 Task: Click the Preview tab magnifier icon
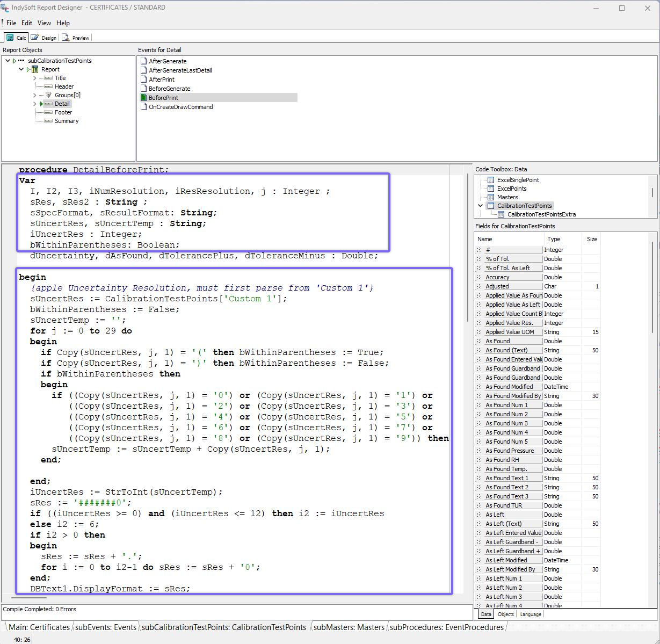(x=66, y=38)
